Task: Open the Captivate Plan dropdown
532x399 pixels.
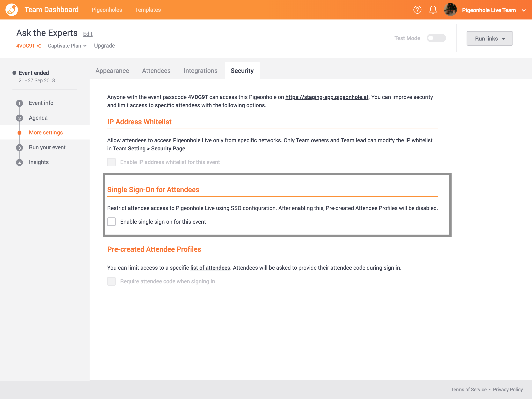Action: click(x=67, y=46)
